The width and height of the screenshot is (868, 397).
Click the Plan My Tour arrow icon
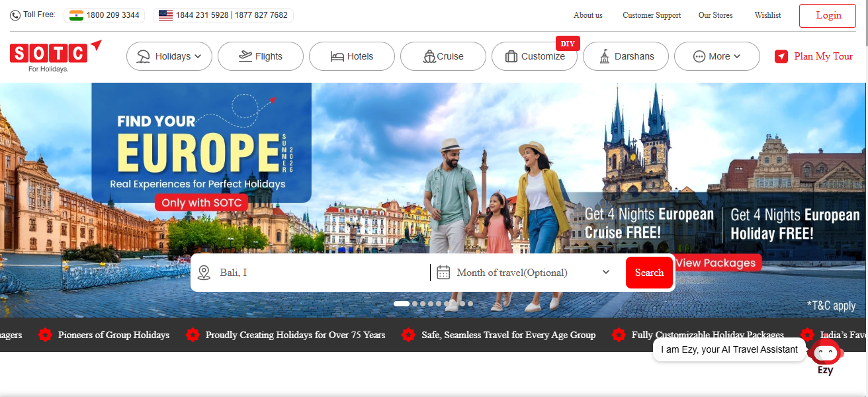click(781, 57)
